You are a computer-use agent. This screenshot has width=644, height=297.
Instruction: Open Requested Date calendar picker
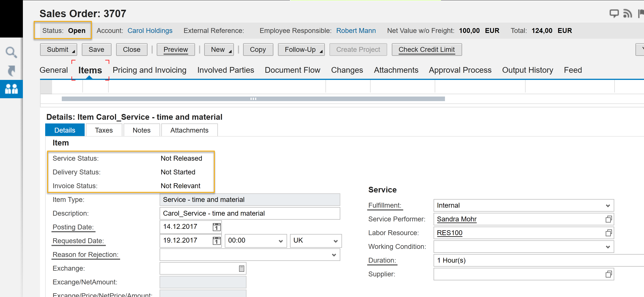click(x=216, y=241)
